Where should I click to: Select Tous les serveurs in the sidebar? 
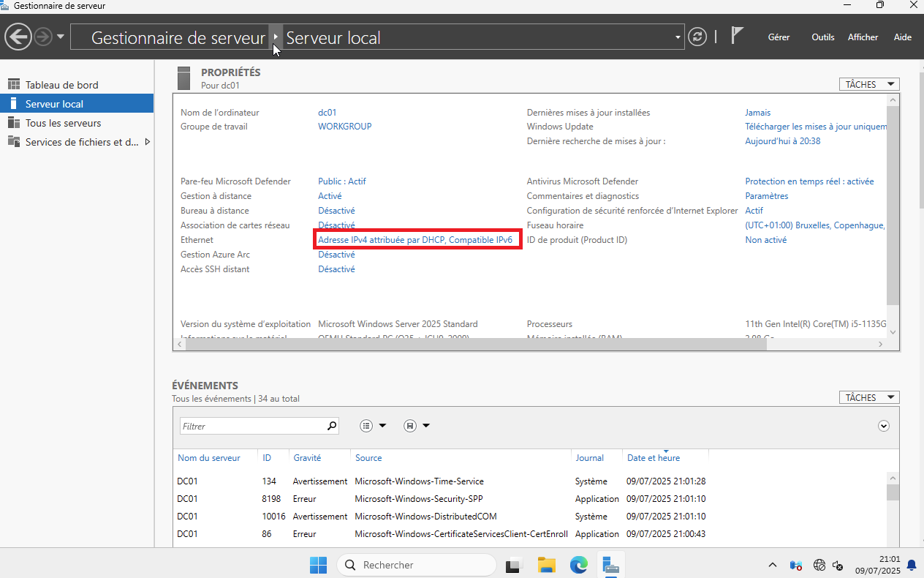tap(77, 123)
